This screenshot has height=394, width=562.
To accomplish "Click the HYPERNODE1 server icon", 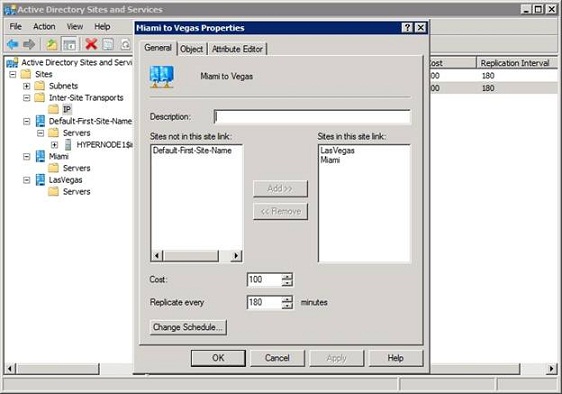I will [x=68, y=144].
